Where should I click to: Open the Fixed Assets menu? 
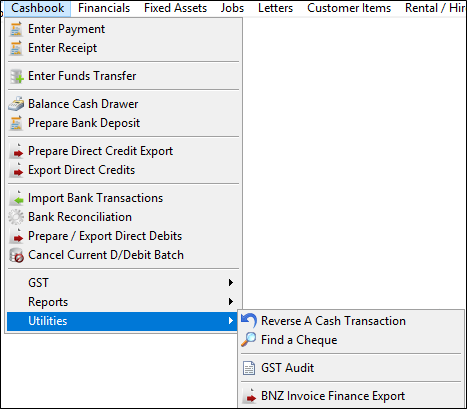(175, 8)
